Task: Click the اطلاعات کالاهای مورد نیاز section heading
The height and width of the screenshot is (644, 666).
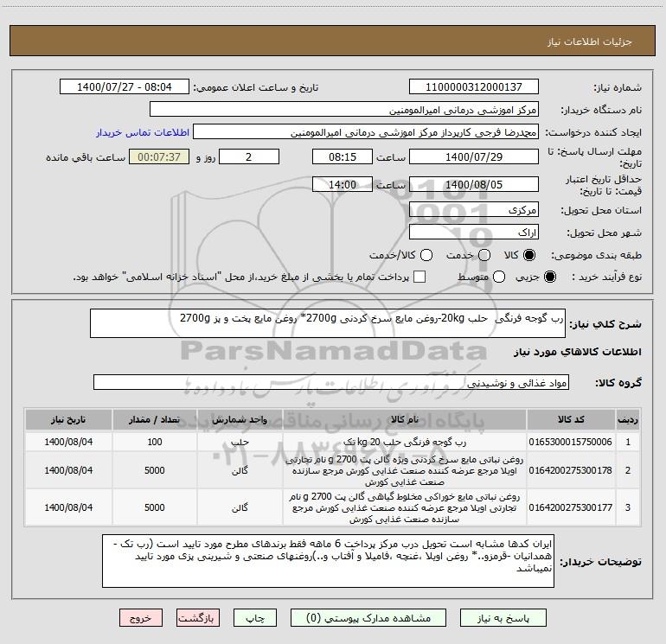Action: [x=578, y=352]
